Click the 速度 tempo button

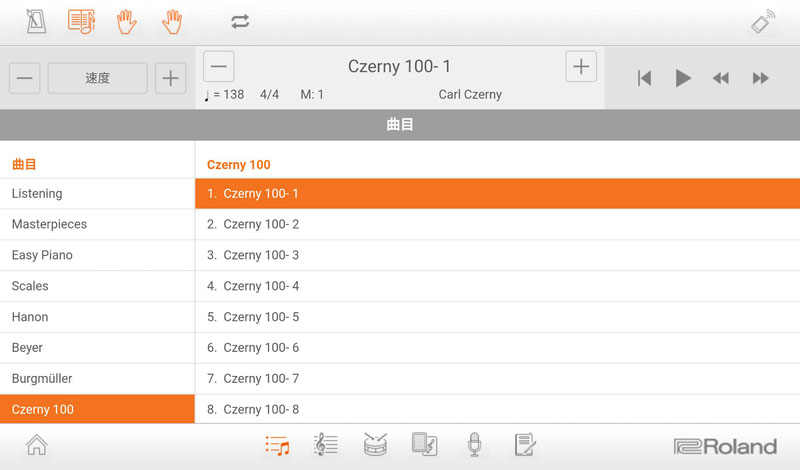coord(98,78)
